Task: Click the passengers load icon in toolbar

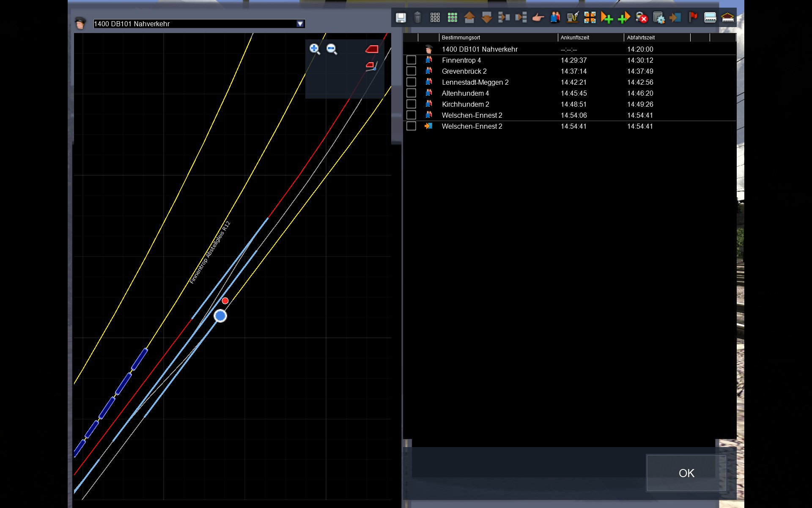Action: [555, 17]
